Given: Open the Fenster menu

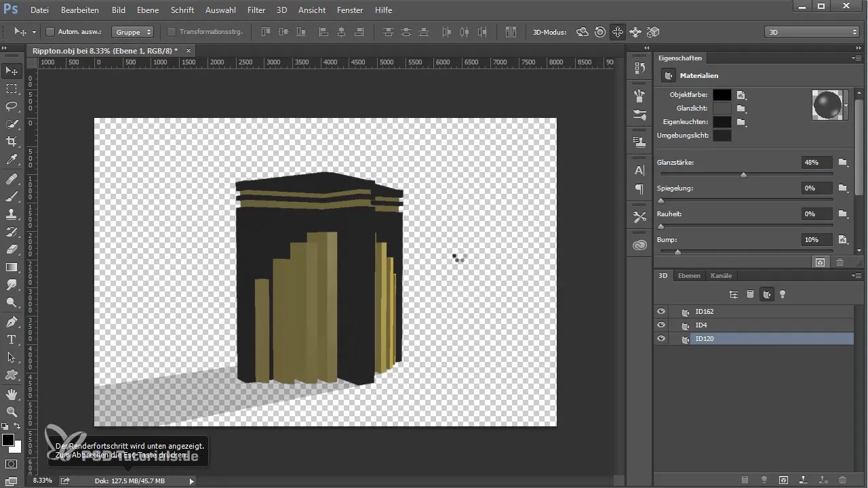Looking at the screenshot, I should (350, 10).
